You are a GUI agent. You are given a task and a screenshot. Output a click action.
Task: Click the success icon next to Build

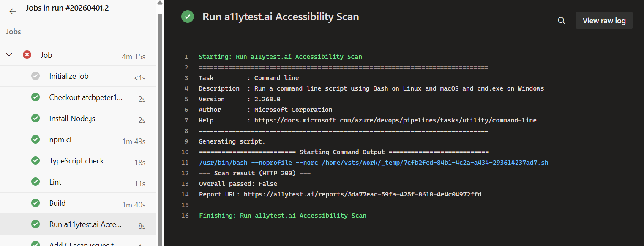coord(35,204)
